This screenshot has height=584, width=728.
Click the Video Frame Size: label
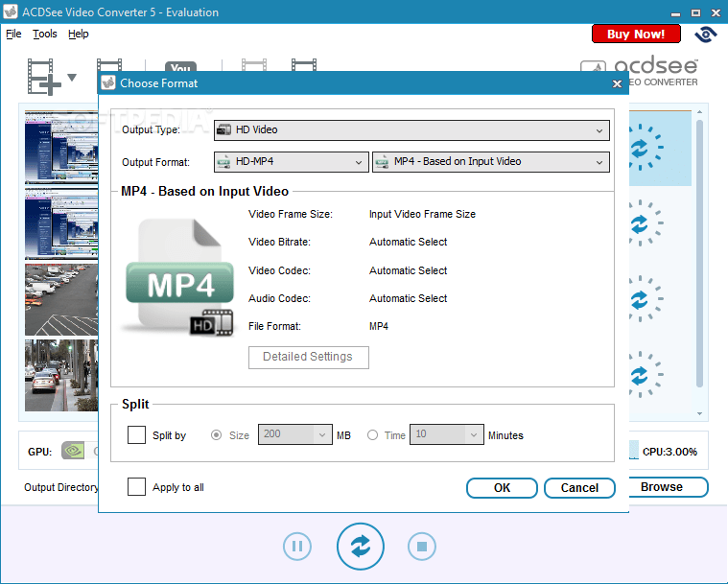pos(291,214)
